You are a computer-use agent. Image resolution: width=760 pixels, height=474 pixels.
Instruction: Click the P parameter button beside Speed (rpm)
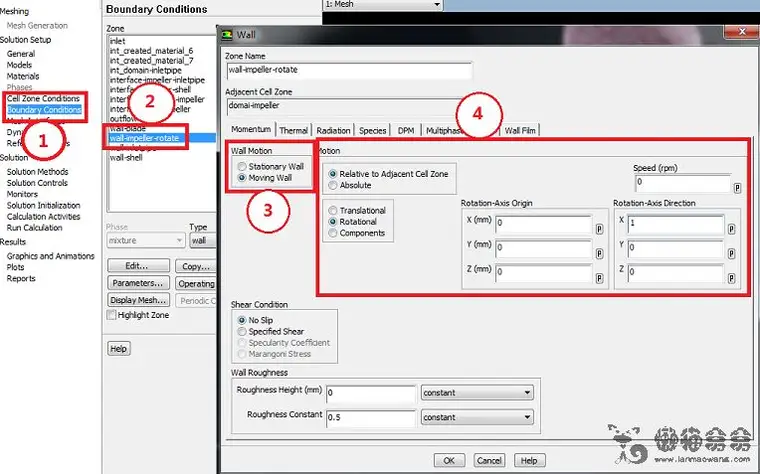click(737, 188)
